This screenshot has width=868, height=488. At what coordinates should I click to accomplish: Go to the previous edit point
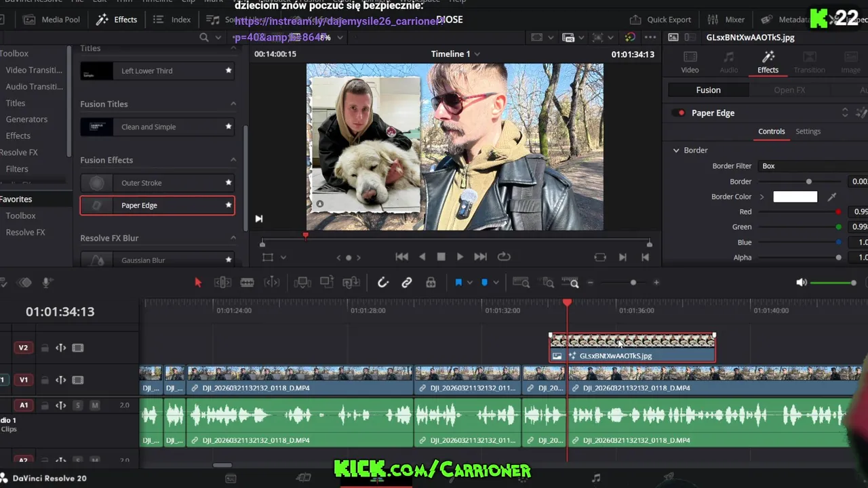pos(646,257)
